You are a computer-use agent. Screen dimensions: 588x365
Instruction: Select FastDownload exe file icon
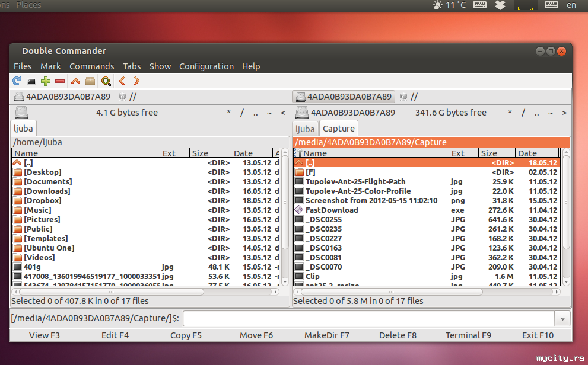299,210
